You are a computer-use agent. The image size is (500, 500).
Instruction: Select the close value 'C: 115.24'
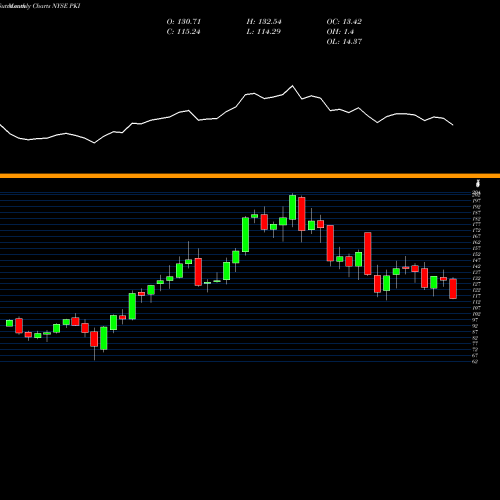[183, 32]
